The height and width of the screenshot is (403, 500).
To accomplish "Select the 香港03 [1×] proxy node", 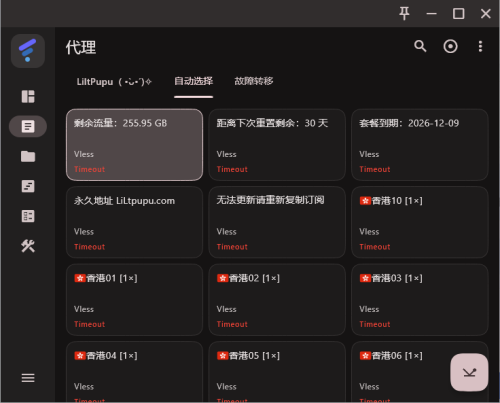I will pyautogui.click(x=420, y=300).
